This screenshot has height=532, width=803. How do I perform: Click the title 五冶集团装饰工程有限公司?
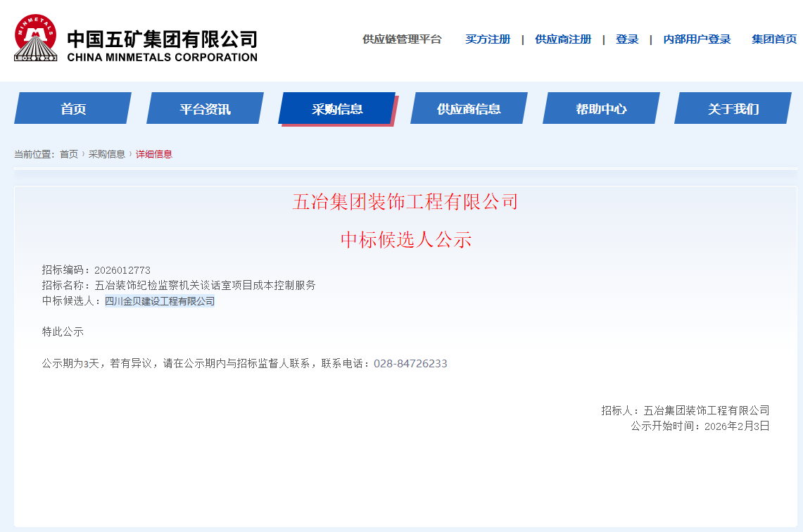pyautogui.click(x=405, y=202)
